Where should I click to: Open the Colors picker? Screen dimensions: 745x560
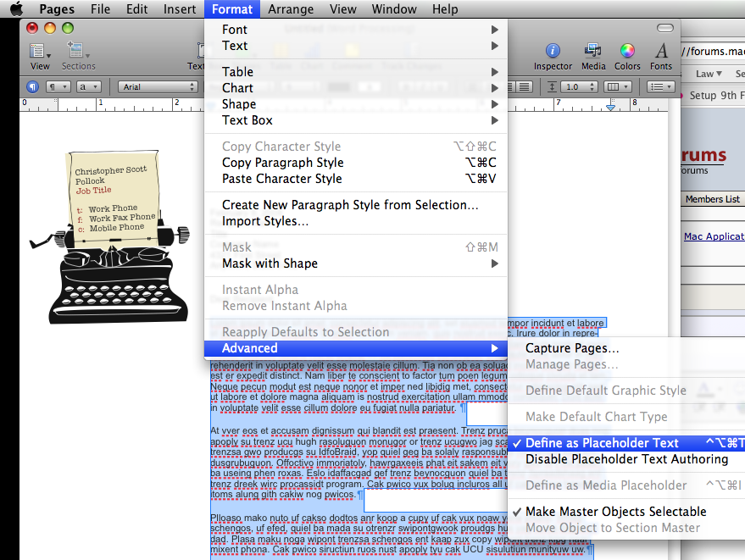click(x=627, y=56)
